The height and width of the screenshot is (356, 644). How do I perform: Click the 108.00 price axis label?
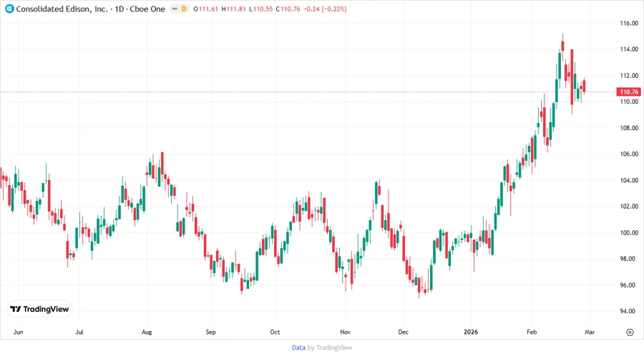coord(629,128)
